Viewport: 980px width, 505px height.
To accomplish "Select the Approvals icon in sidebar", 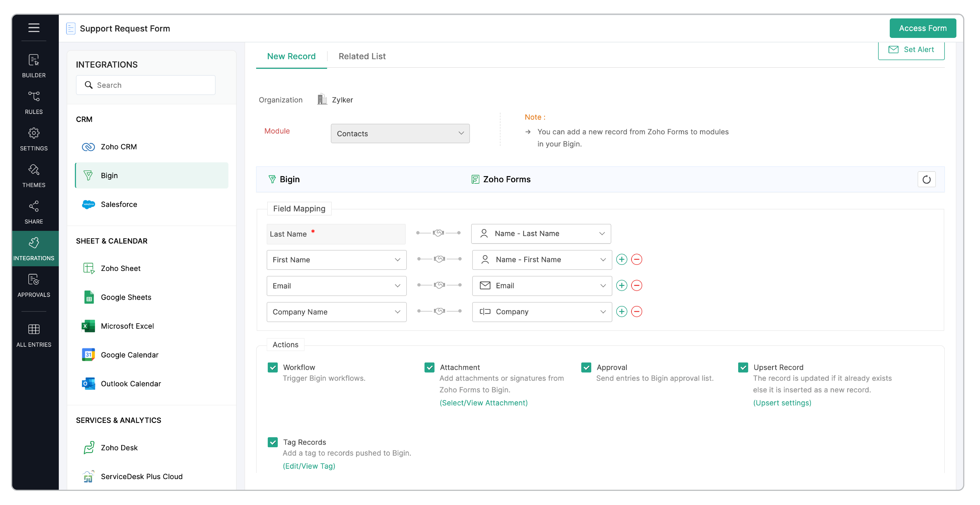I will point(34,285).
